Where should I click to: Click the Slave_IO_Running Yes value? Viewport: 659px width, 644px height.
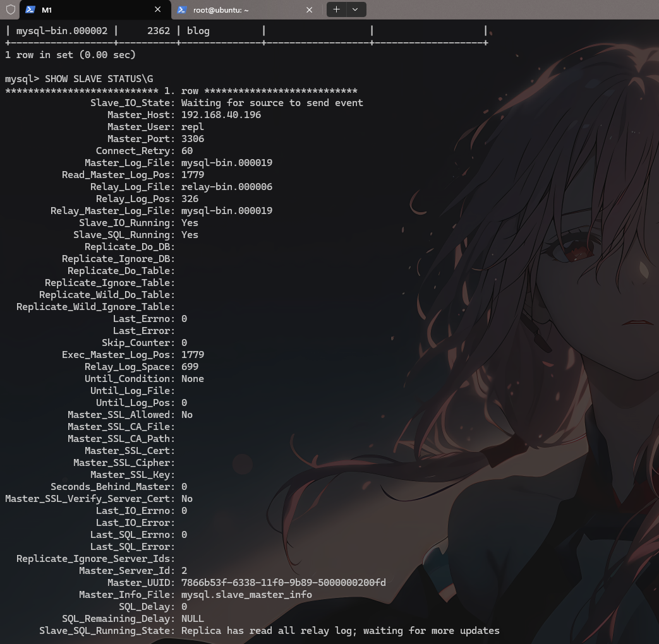[190, 223]
